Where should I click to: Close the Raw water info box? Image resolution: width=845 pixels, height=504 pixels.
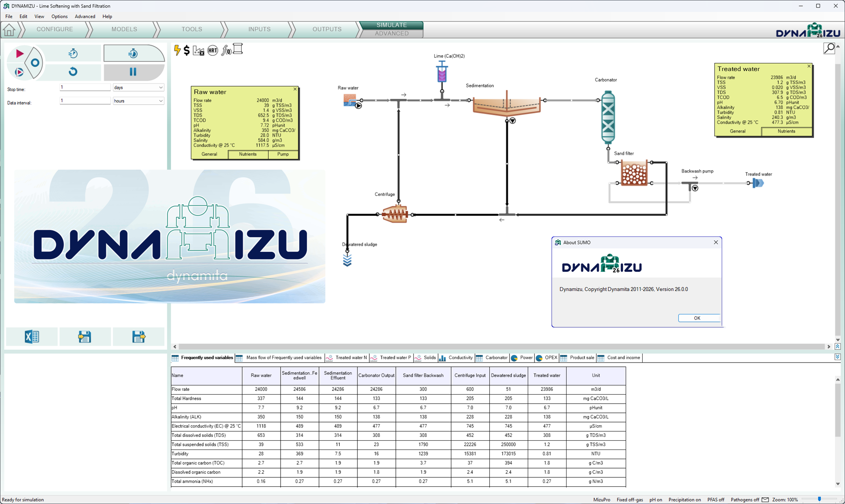coord(295,89)
